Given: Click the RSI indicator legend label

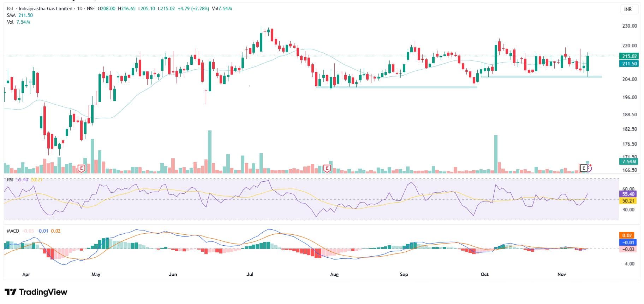Looking at the screenshot, I should [10, 180].
